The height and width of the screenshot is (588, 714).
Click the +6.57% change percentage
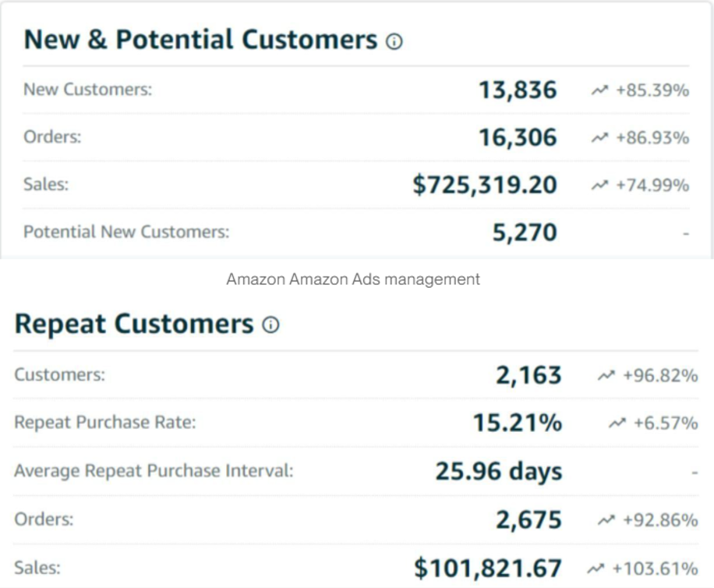[666, 423]
